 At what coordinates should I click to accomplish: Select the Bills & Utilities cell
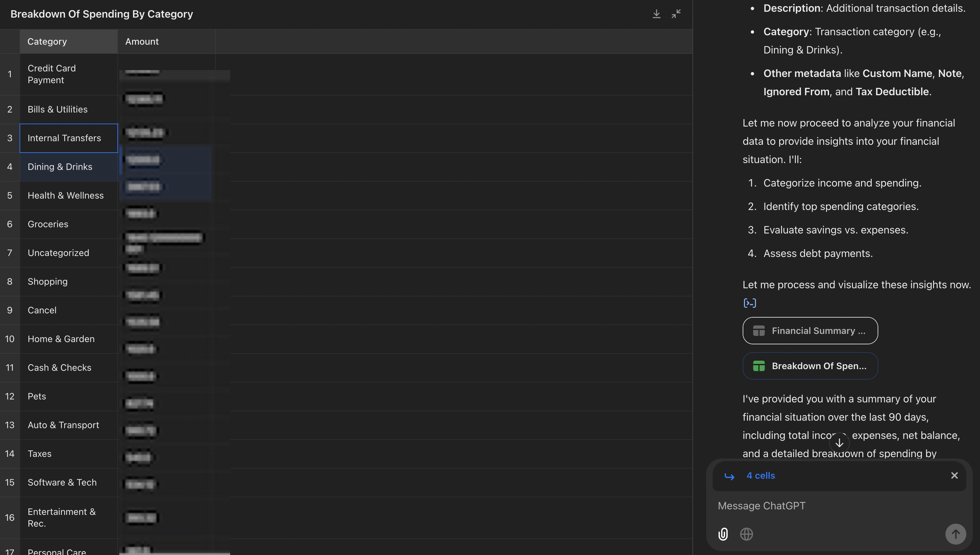[68, 109]
